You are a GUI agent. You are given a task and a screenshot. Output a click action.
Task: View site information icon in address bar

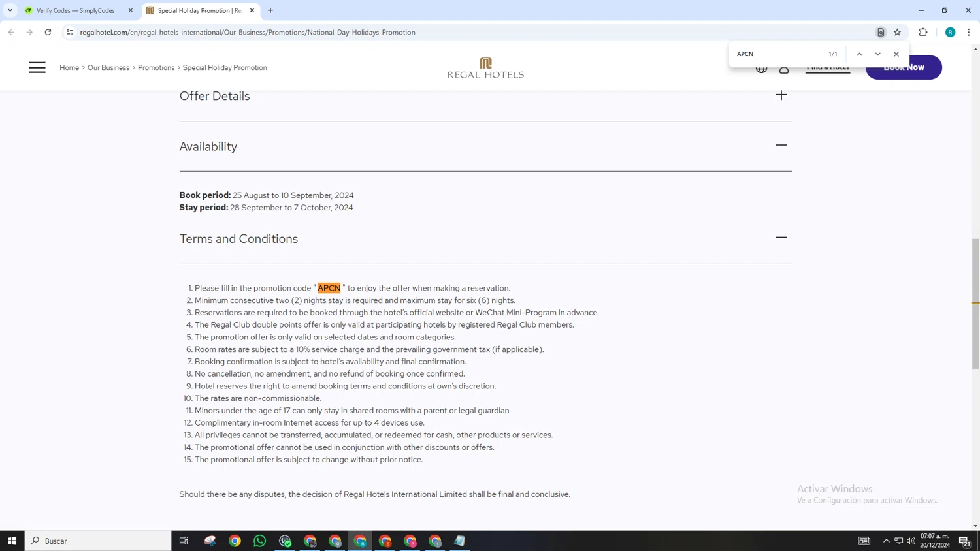coord(70,32)
